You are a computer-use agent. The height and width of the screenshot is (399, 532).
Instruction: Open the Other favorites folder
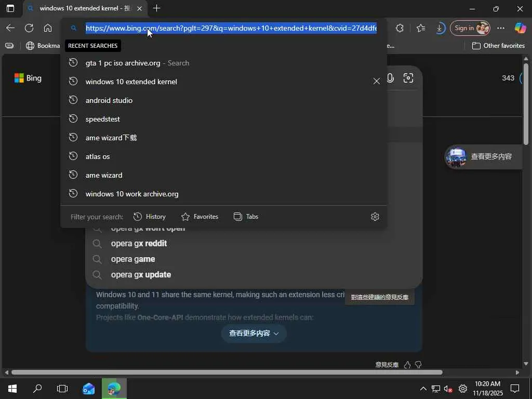(x=498, y=46)
